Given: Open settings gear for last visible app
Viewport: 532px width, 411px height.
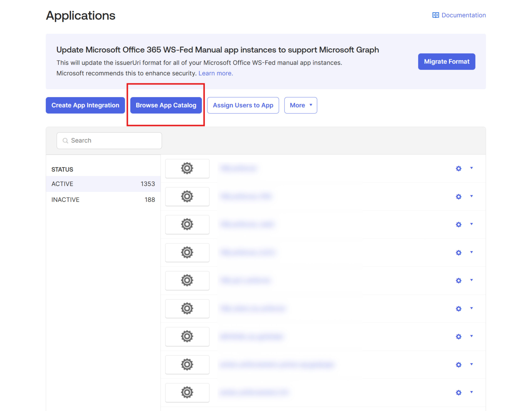Looking at the screenshot, I should click(x=458, y=393).
